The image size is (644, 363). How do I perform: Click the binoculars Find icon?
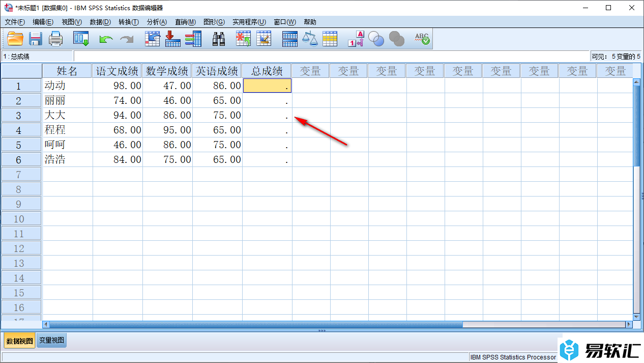(x=219, y=39)
